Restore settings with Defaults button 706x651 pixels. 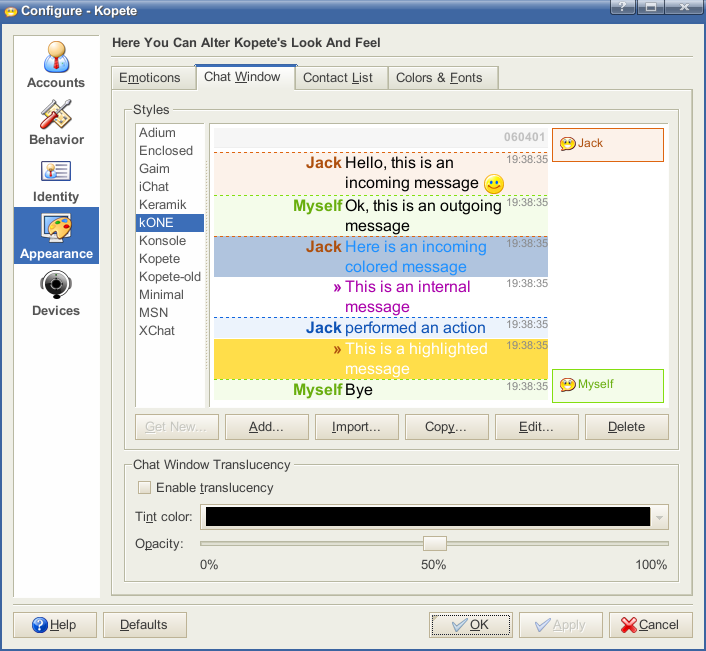(x=145, y=625)
